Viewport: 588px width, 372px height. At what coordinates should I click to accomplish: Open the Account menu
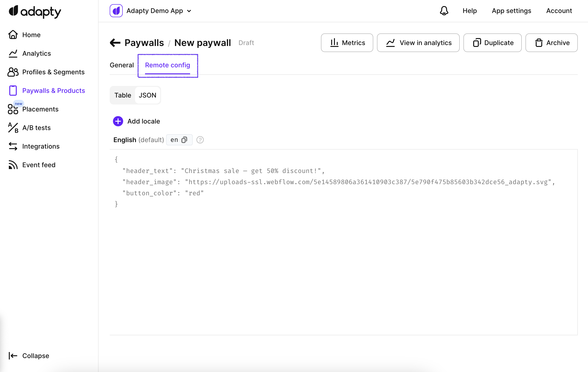[x=559, y=11]
